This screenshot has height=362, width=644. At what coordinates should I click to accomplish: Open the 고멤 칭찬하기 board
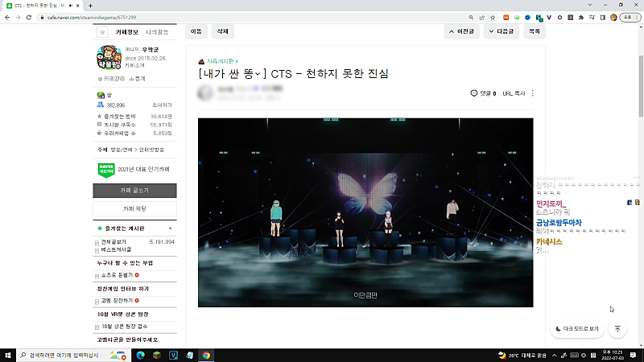click(117, 301)
